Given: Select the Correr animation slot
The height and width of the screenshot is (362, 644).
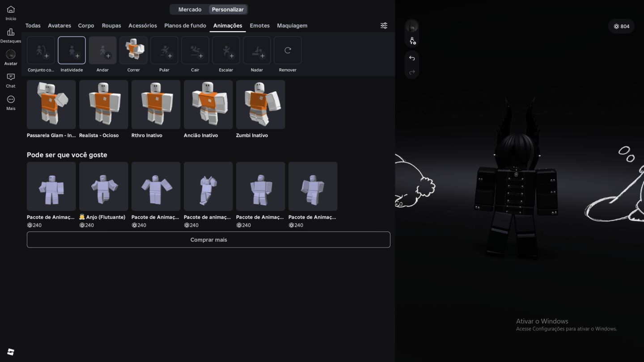Looking at the screenshot, I should point(133,50).
